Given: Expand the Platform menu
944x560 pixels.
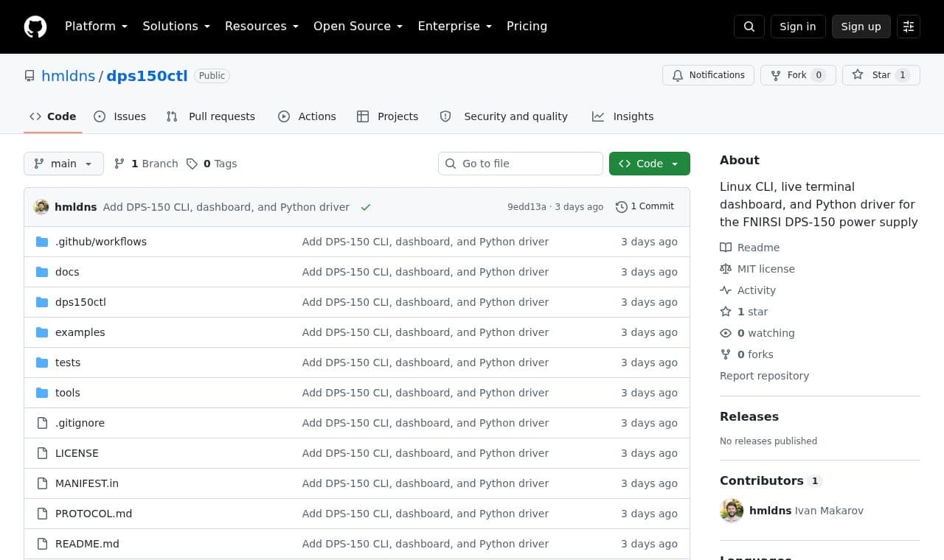Looking at the screenshot, I should click(96, 27).
